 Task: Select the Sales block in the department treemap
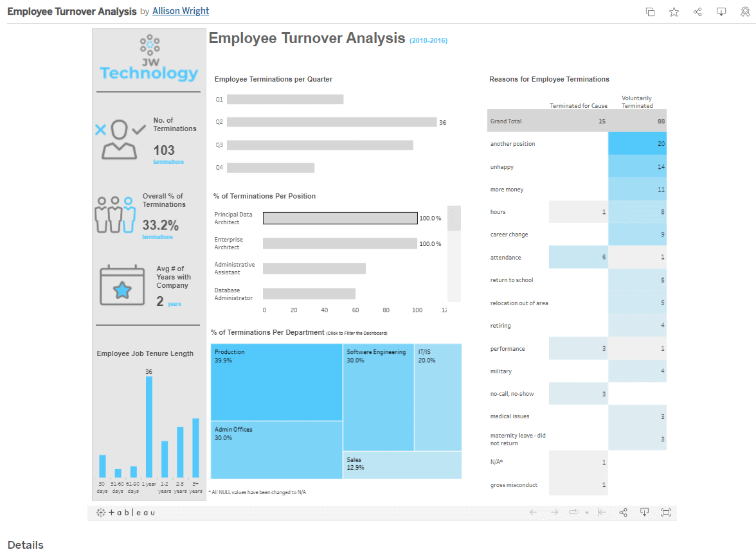[x=402, y=464]
